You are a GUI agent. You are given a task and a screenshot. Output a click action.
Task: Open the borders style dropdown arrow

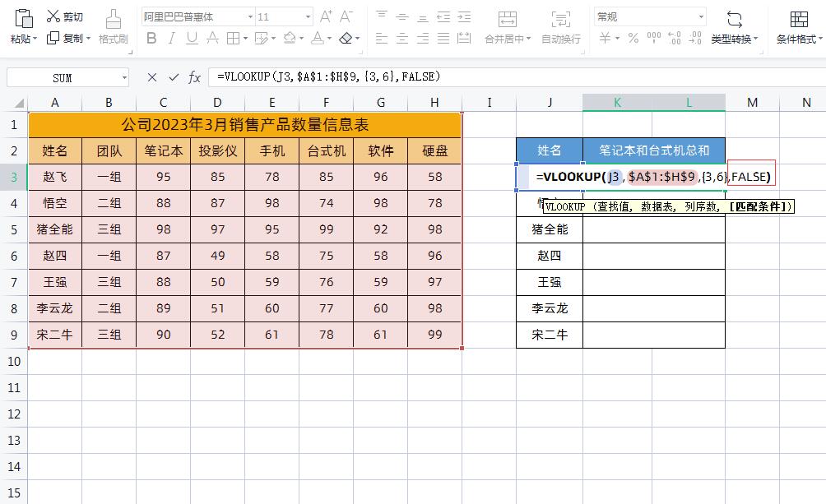click(x=245, y=39)
